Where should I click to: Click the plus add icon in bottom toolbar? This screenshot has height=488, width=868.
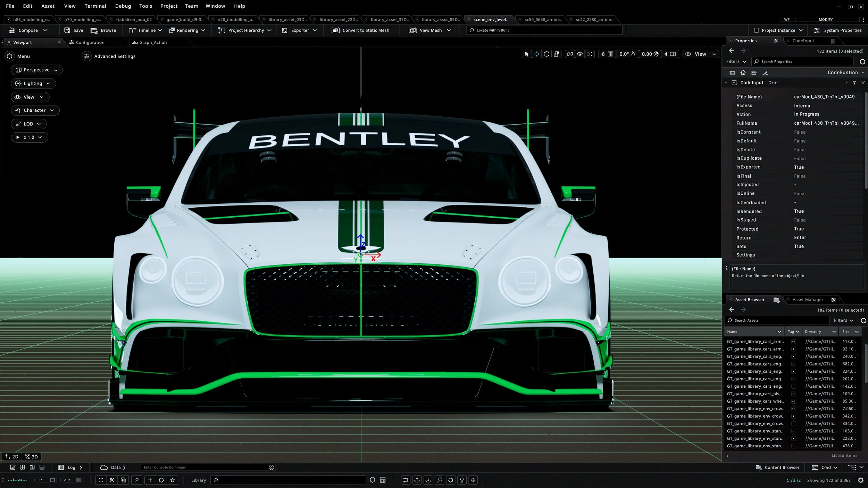[x=150, y=480]
